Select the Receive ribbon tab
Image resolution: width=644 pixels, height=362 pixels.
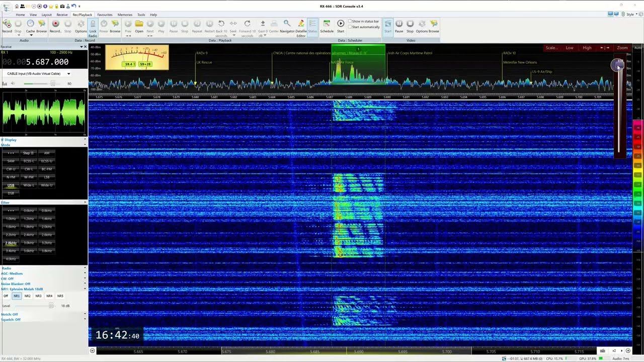pos(62,15)
